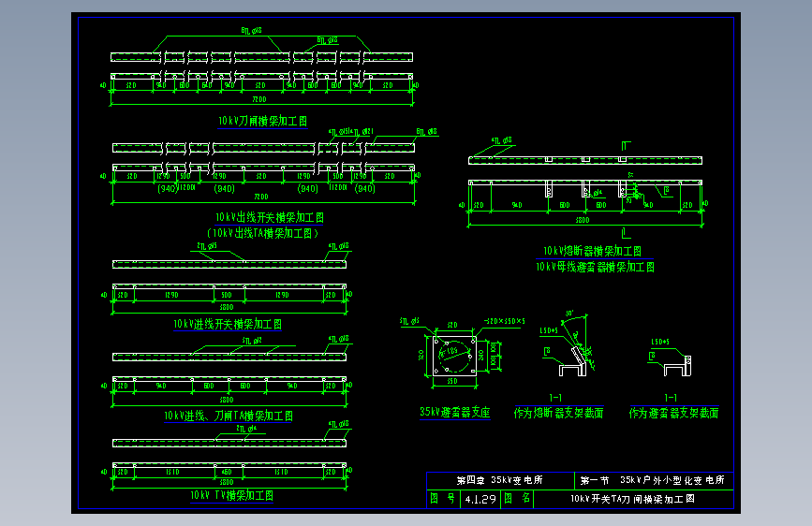The width and height of the screenshot is (812, 526).
Task: Click the caption "作为避雷器支架截面"
Action: coord(673,413)
